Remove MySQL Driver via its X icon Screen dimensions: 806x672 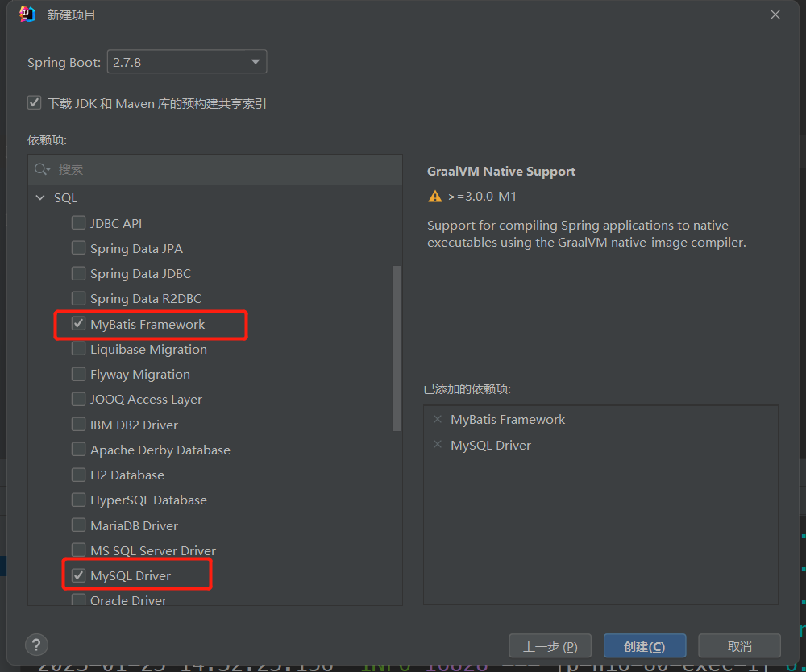point(438,446)
